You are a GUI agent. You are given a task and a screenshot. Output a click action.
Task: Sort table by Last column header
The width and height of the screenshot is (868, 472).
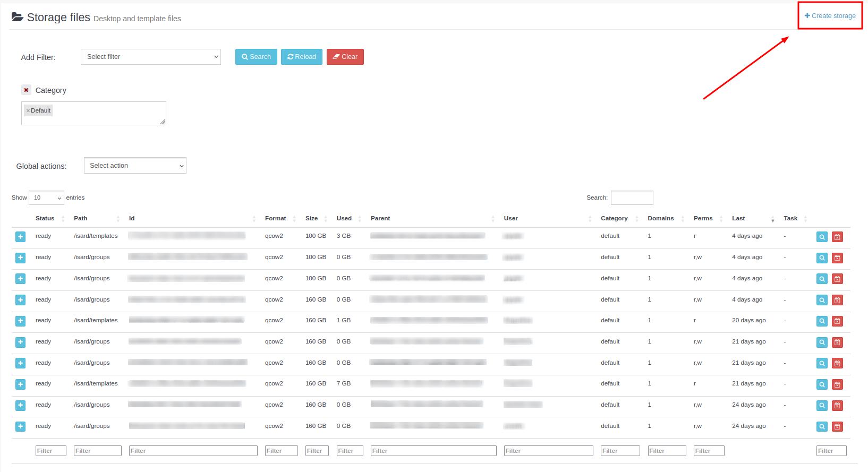[x=738, y=219]
